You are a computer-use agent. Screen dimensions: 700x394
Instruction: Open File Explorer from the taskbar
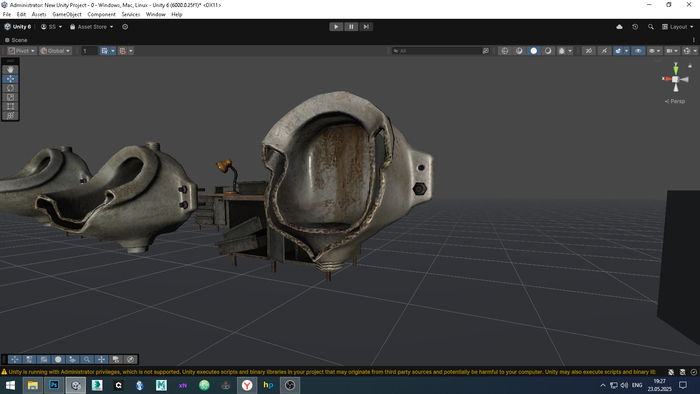(33, 385)
